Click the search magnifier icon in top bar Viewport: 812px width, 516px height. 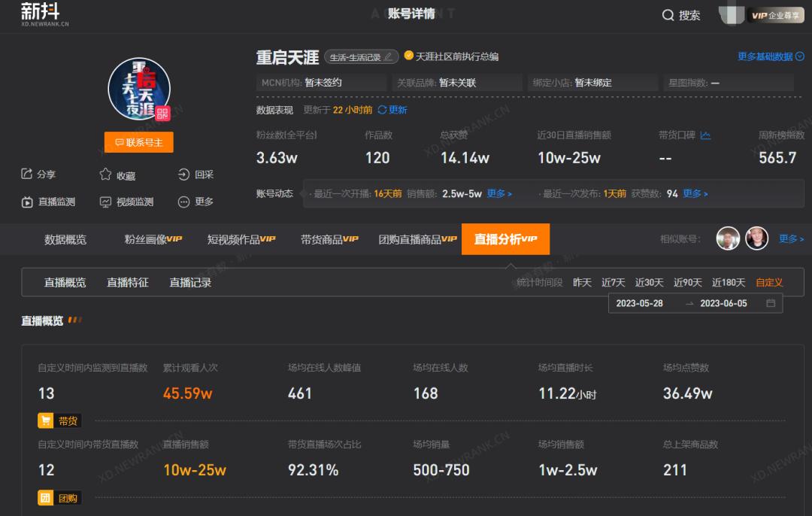click(x=668, y=15)
